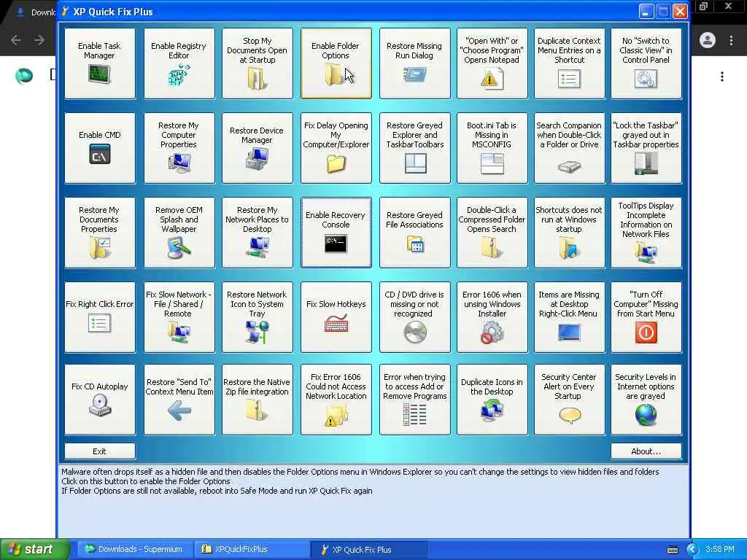Restore the browser window size

pos(703,6)
